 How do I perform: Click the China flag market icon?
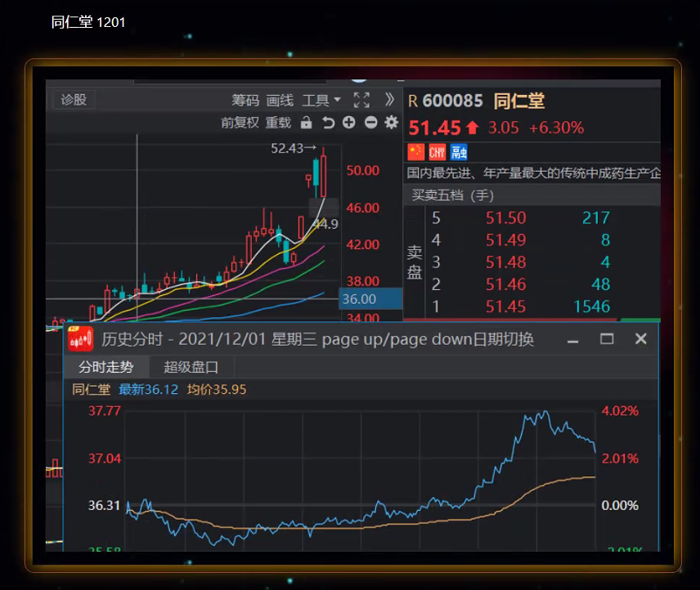(415, 152)
